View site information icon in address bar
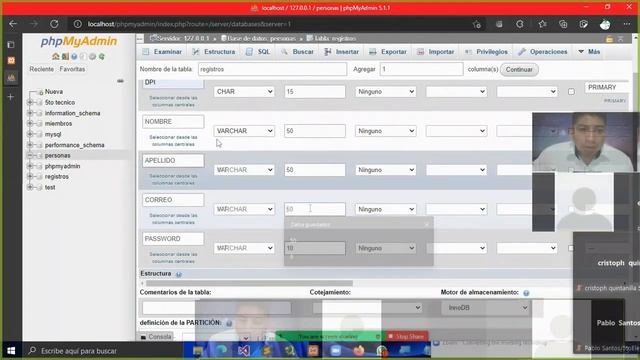Viewport: 640px width, 360px height. tap(78, 24)
